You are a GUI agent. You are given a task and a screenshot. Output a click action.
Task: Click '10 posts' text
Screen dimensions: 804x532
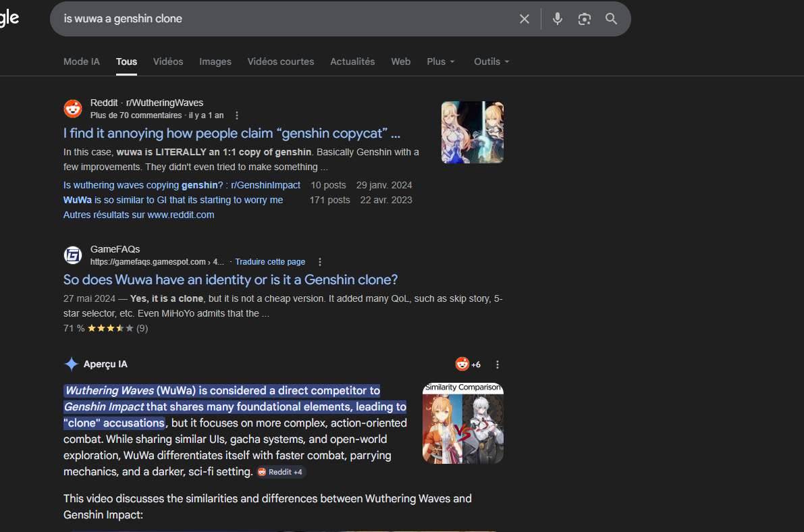(328, 185)
